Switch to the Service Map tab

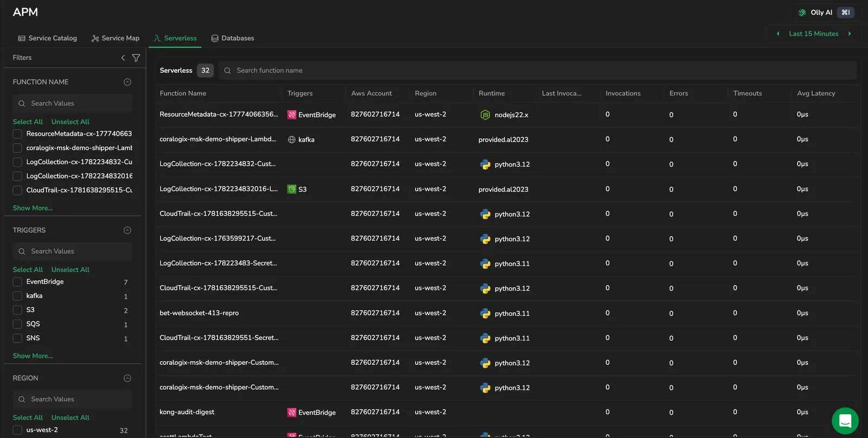click(116, 38)
